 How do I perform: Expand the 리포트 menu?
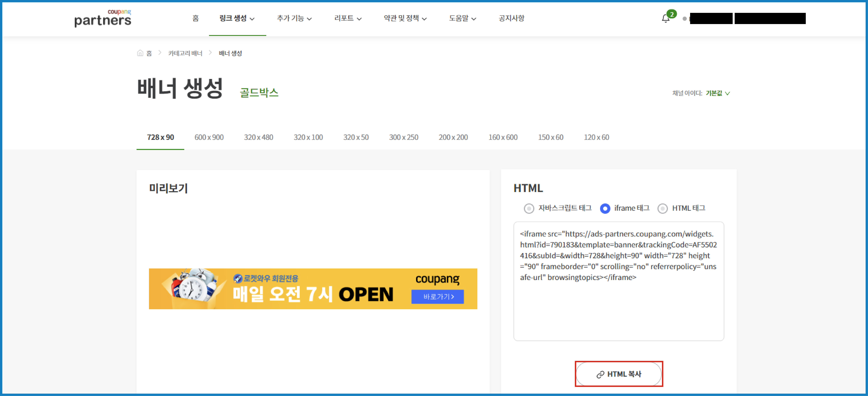348,18
